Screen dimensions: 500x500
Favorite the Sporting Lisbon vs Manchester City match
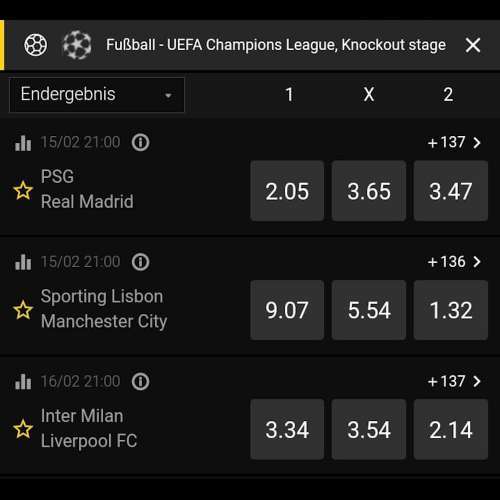point(23,309)
